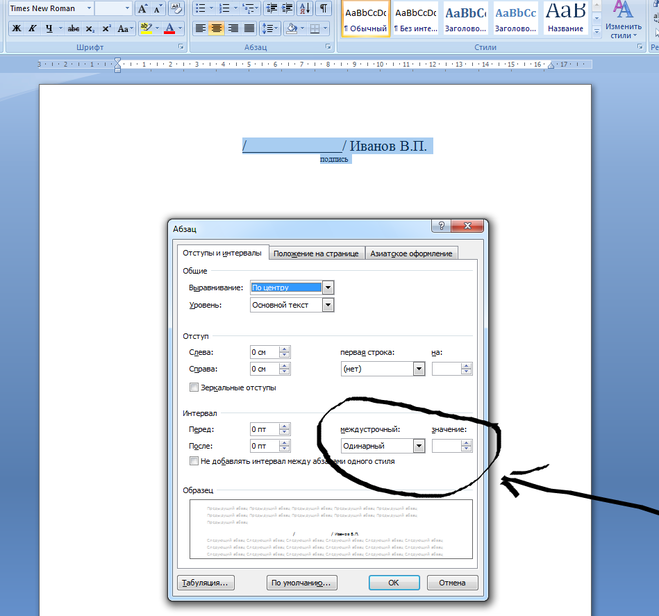659x616 pixels.
Task: Check Не добавлять интервал между абзацами
Action: [194, 461]
